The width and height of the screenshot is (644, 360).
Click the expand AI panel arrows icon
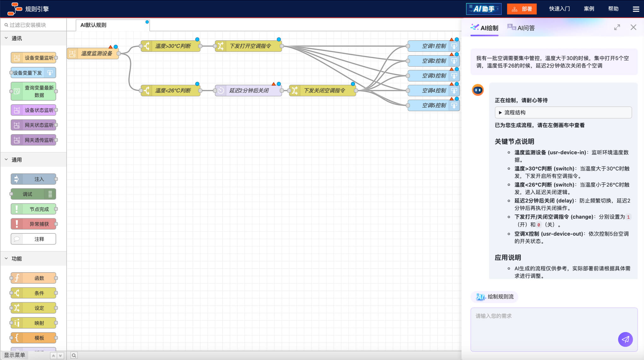coord(617,27)
